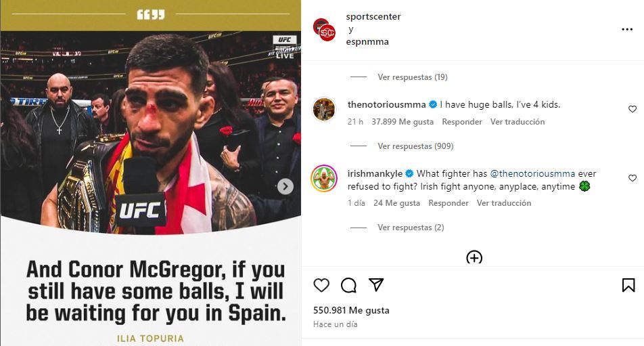Open the @thenotoriousmma mention link
Viewport: 644px width, 346px height.
(x=532, y=173)
